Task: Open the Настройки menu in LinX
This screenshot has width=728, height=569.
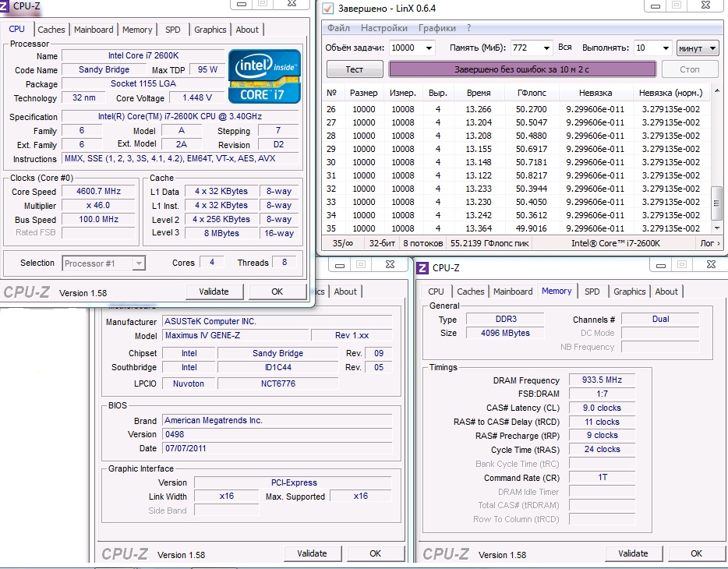Action: tap(384, 28)
